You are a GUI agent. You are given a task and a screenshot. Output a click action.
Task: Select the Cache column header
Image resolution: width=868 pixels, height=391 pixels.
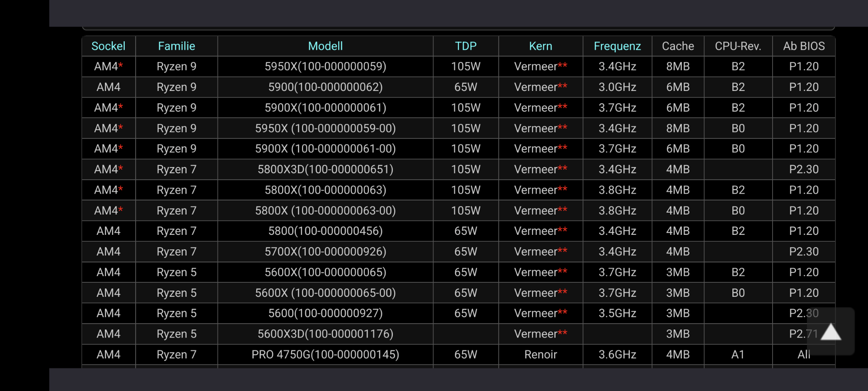678,46
